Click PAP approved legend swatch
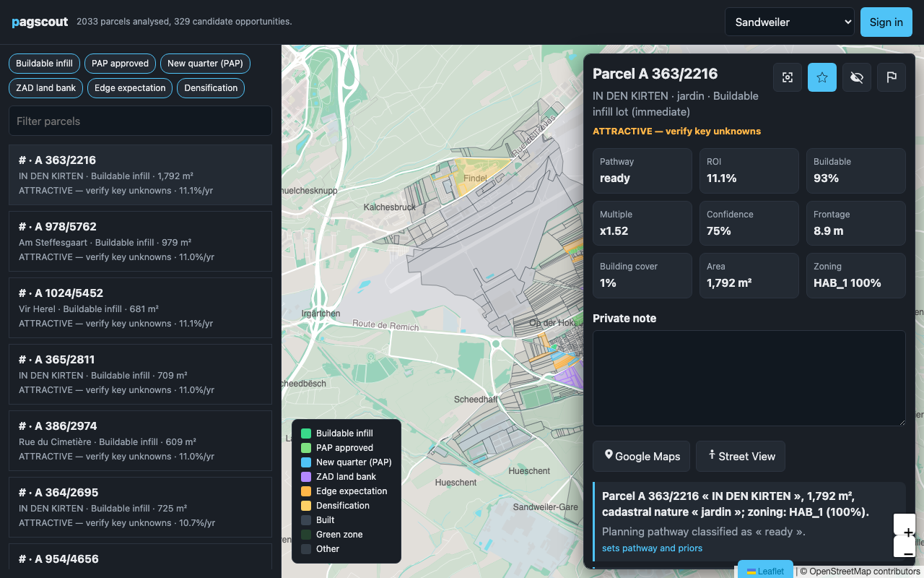The height and width of the screenshot is (578, 924). pyautogui.click(x=306, y=448)
